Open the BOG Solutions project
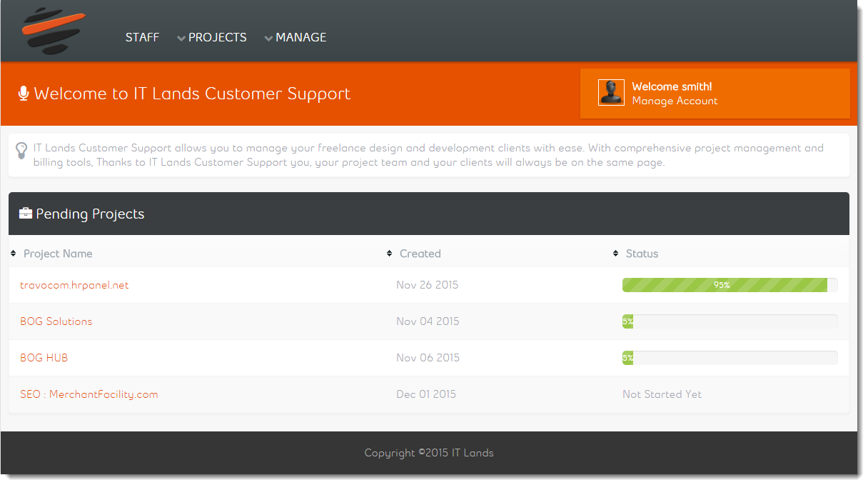Screen dimensions: 868x485 56,321
